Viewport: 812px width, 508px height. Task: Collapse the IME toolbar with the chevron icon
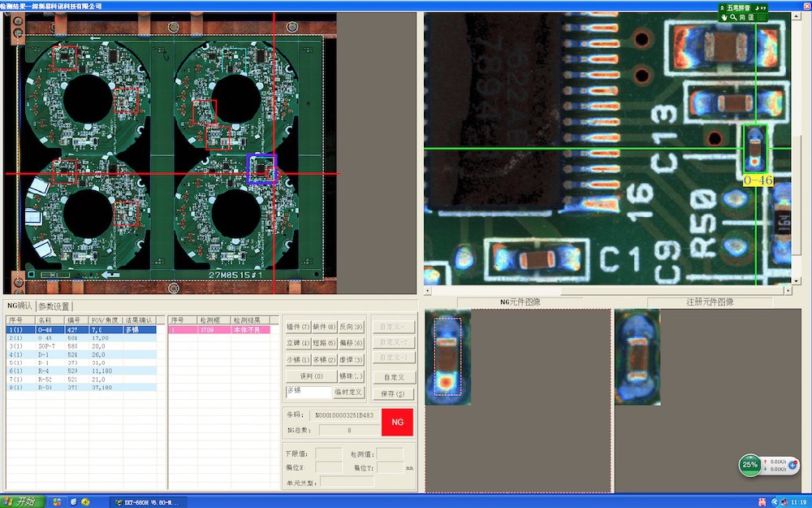tap(723, 8)
